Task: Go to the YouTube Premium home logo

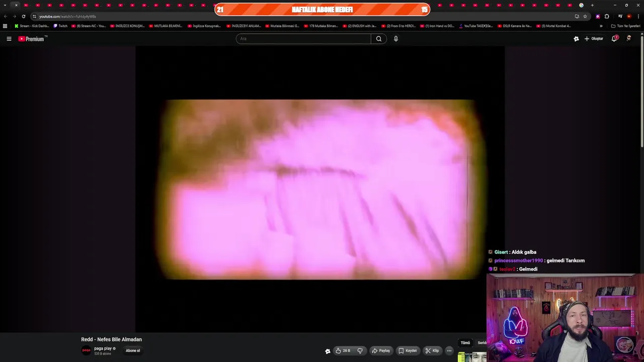Action: [x=32, y=39]
